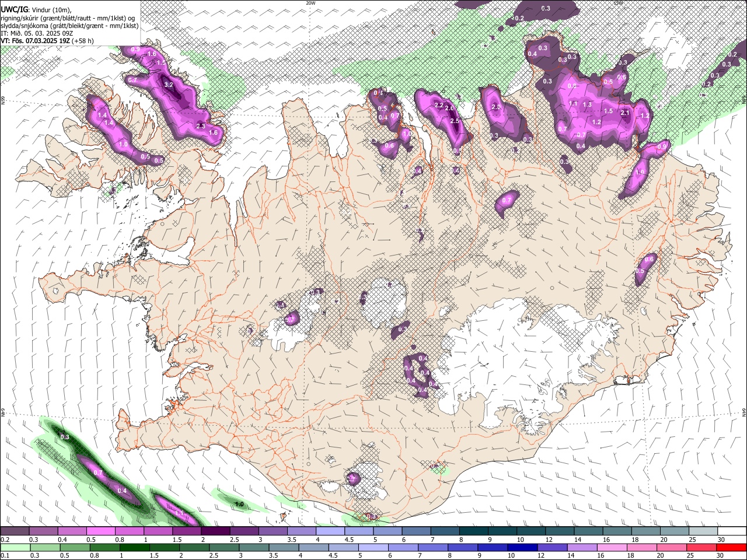Click the "(+58 h)" forecast offset text

coord(83,41)
